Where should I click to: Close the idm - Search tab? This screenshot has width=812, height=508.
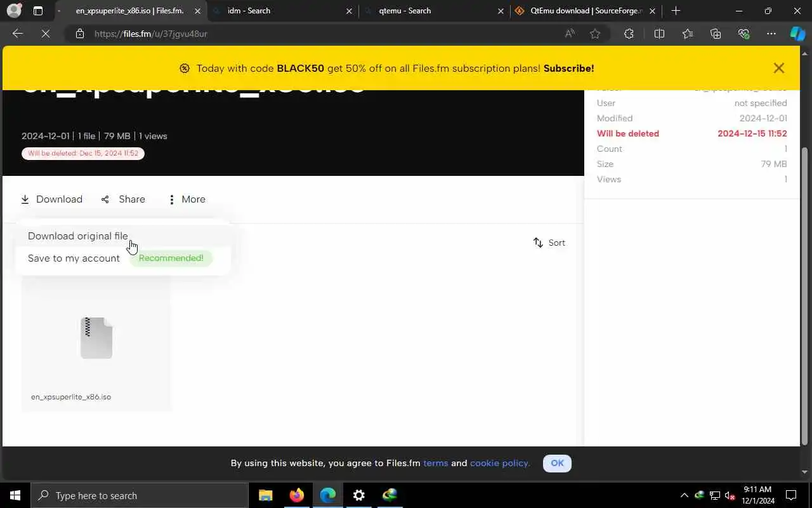click(350, 11)
